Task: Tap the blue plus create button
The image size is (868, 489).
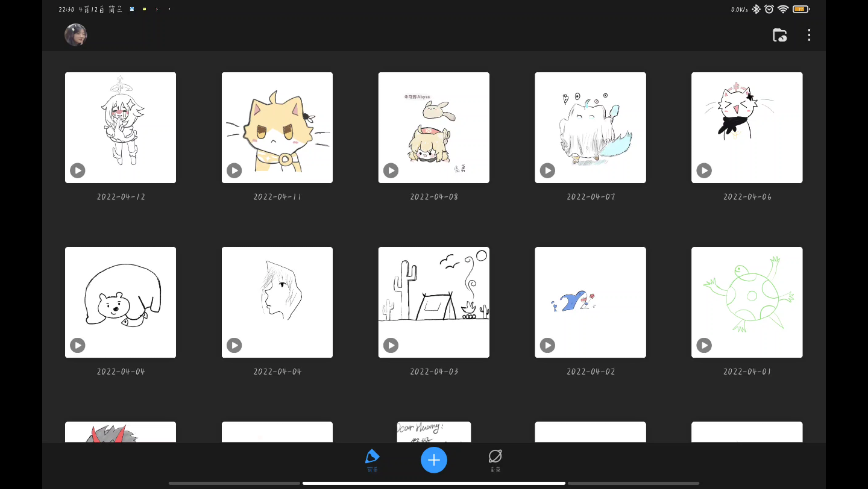Action: point(434,460)
